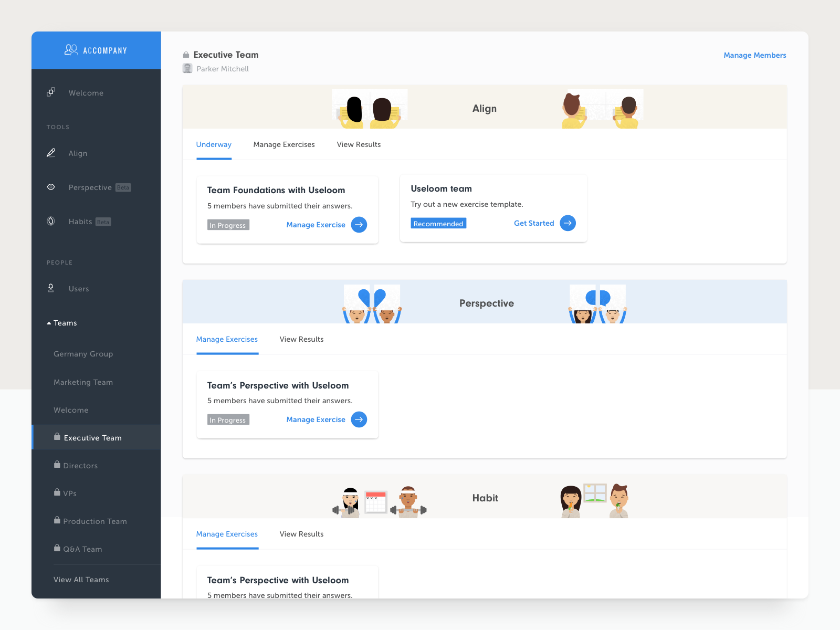The height and width of the screenshot is (630, 840).
Task: Click Team Foundations with Useloom title
Action: [x=276, y=190]
